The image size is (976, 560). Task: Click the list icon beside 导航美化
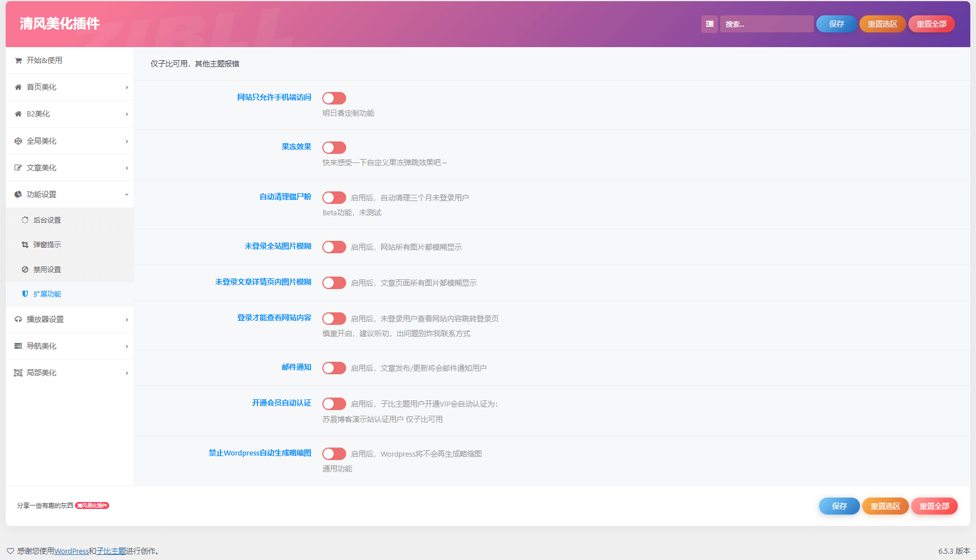tap(18, 346)
